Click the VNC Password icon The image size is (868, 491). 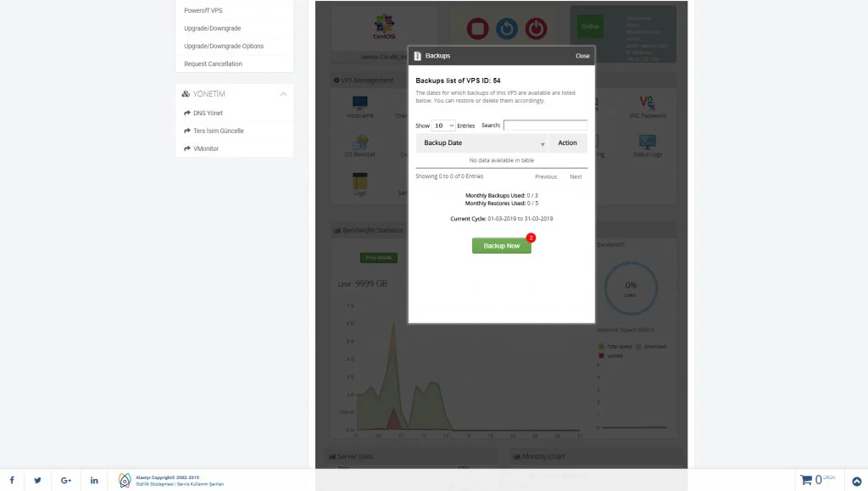pos(648,104)
